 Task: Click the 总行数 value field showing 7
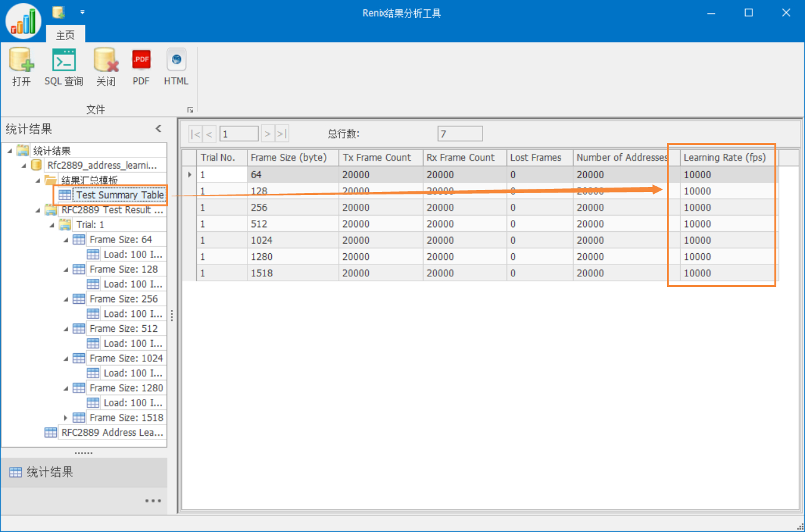460,133
